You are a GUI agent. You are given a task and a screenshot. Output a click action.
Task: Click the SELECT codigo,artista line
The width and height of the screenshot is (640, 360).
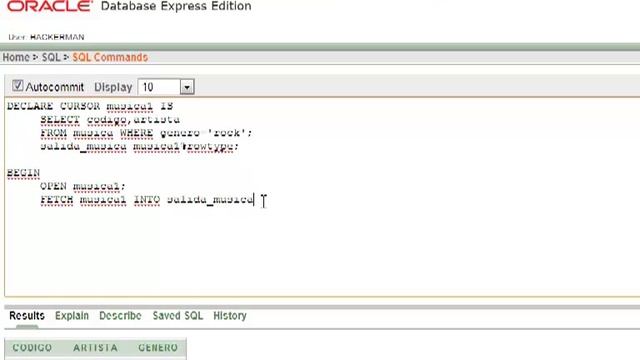(110, 120)
